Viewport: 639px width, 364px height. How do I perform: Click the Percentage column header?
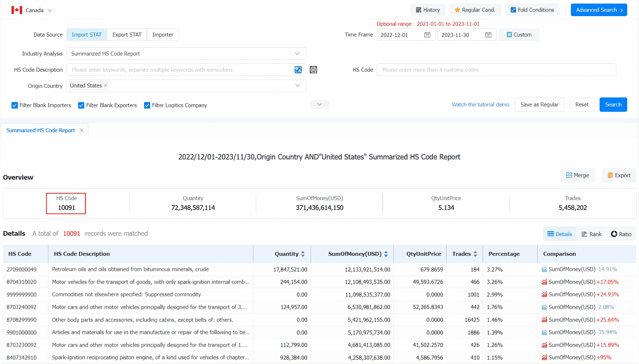pyautogui.click(x=504, y=254)
